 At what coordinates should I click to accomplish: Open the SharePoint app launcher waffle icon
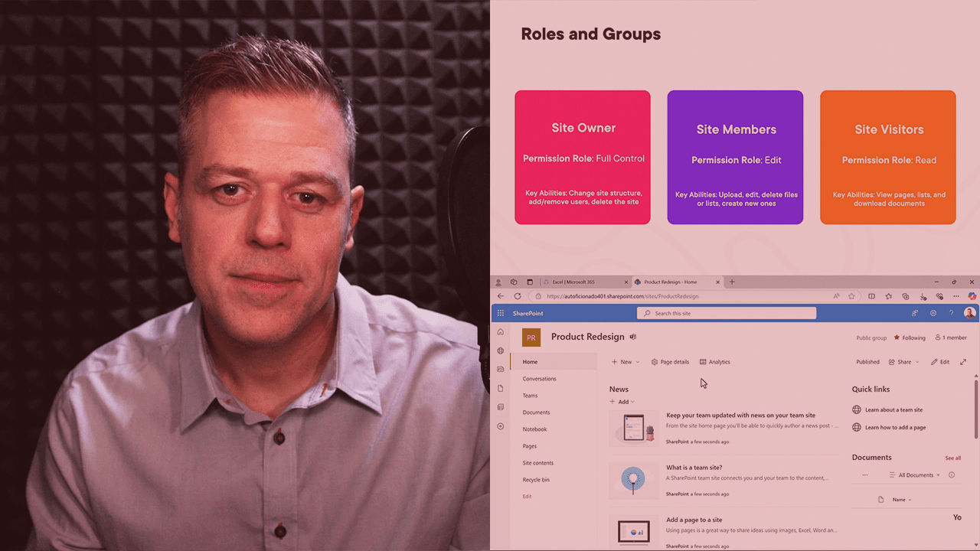pos(500,312)
